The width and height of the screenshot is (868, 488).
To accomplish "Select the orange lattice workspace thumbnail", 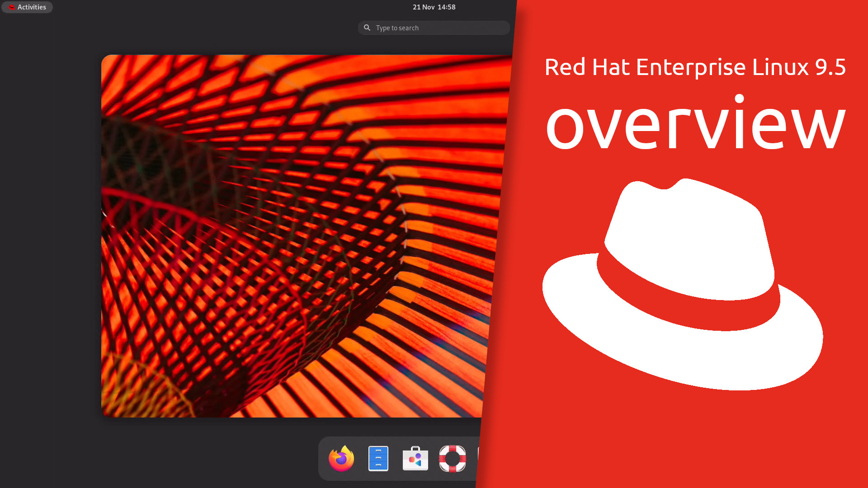I will (x=294, y=235).
